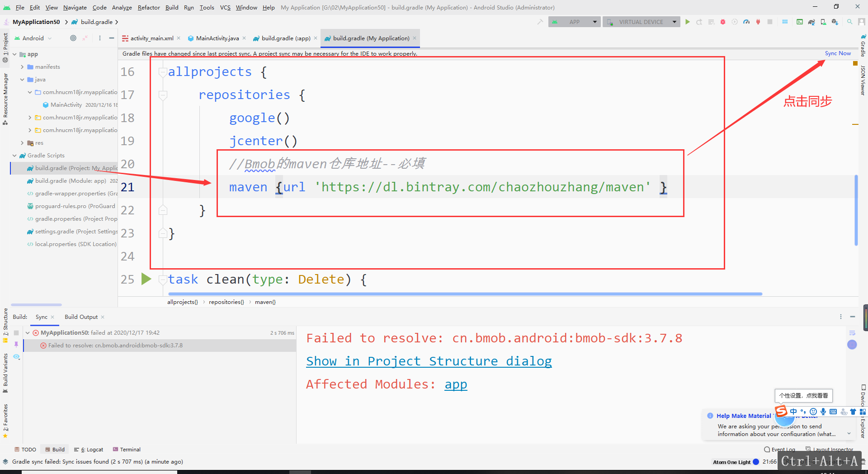The width and height of the screenshot is (868, 474).
Task: Collapse MyApplication50 failed build node
Action: pyautogui.click(x=28, y=332)
